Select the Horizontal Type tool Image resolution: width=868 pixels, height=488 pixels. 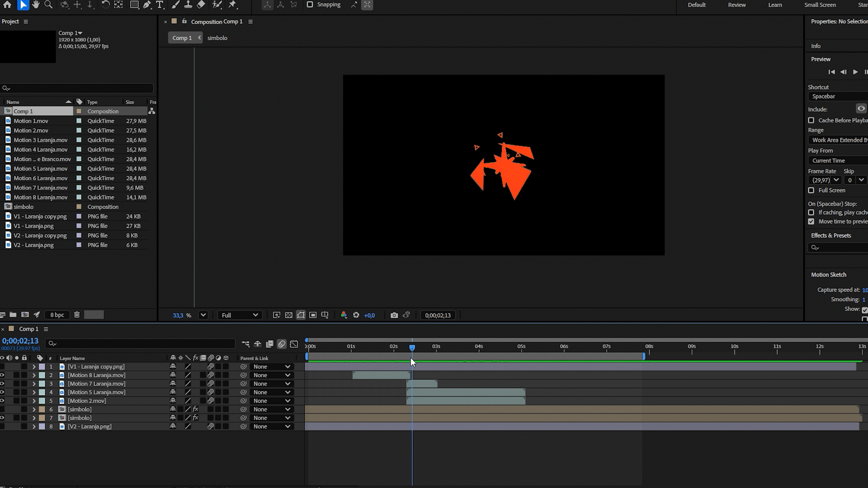[x=160, y=5]
